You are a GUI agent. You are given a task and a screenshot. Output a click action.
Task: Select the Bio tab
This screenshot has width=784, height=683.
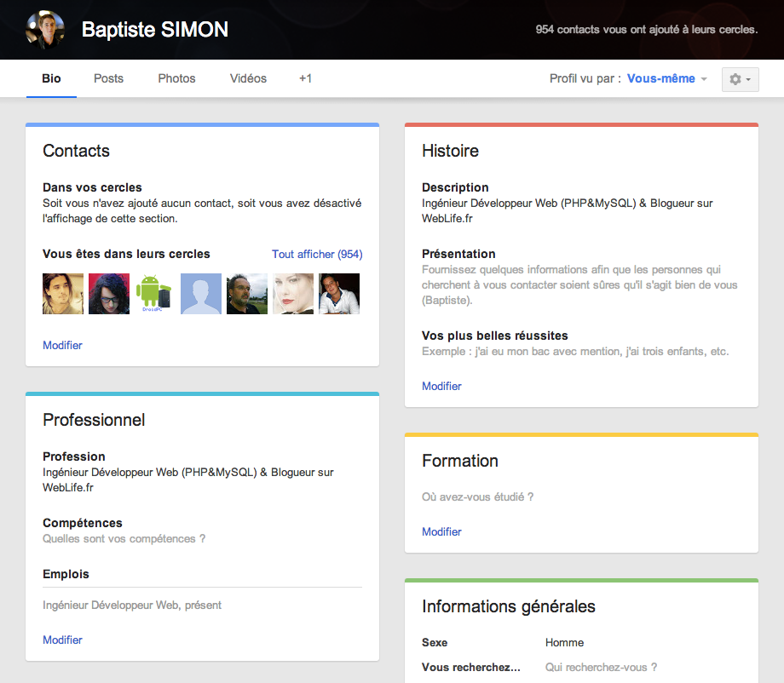point(51,78)
